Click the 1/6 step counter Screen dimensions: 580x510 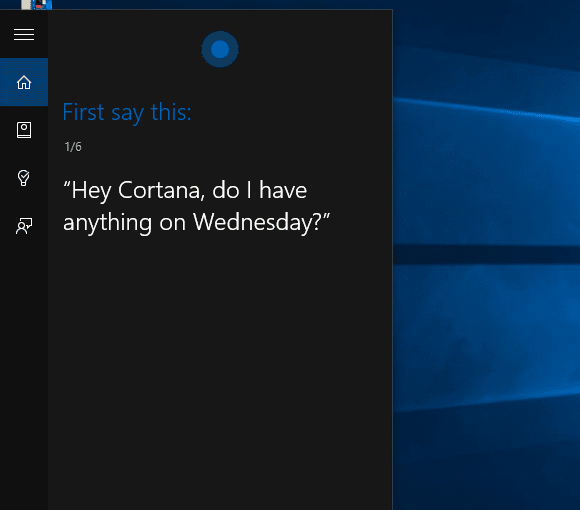pos(73,147)
